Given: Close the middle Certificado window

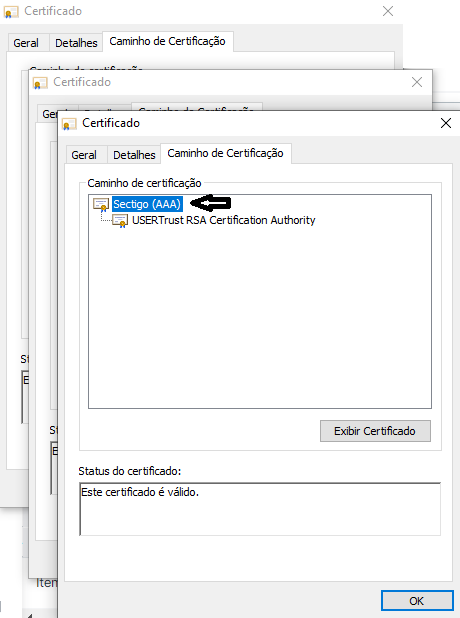Looking at the screenshot, I should (x=417, y=82).
